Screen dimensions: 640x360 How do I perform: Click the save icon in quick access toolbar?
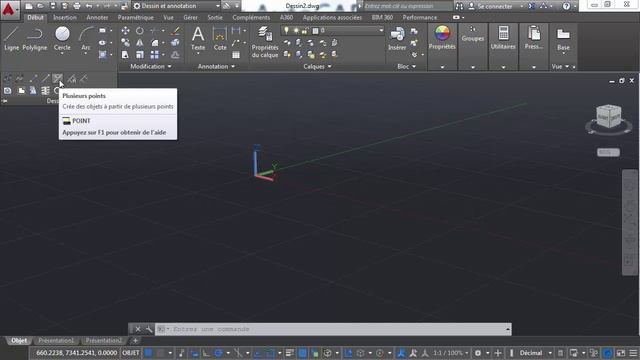coord(53,6)
